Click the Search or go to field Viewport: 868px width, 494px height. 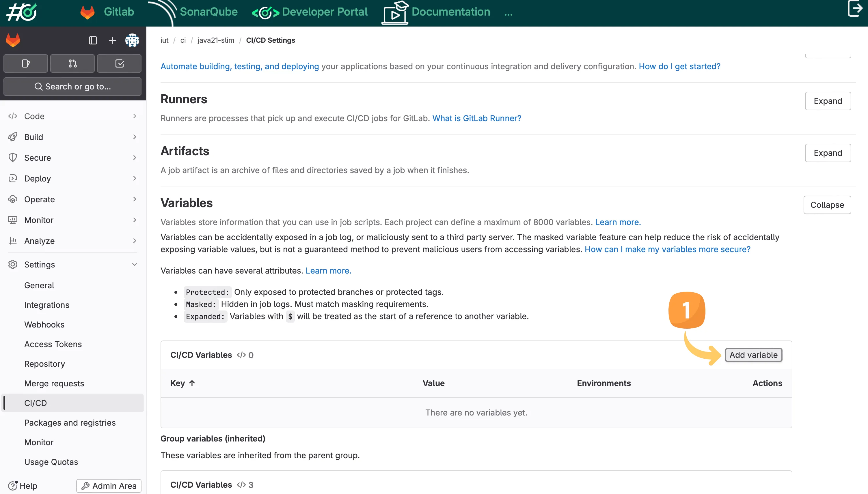tap(72, 87)
